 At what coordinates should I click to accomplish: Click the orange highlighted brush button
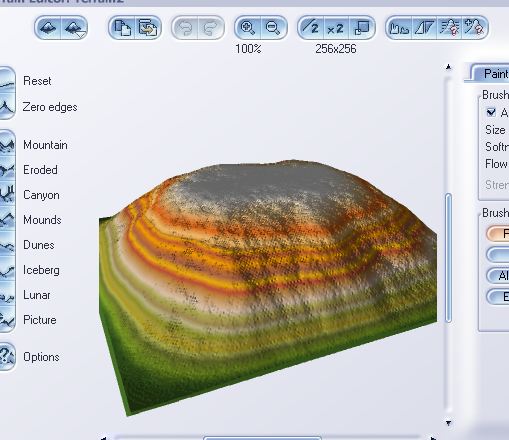click(x=498, y=234)
